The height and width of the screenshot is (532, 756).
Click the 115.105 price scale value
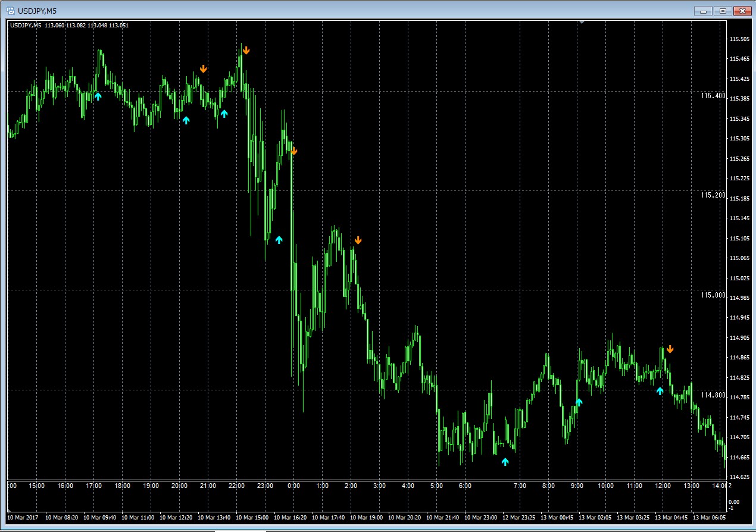pyautogui.click(x=739, y=239)
